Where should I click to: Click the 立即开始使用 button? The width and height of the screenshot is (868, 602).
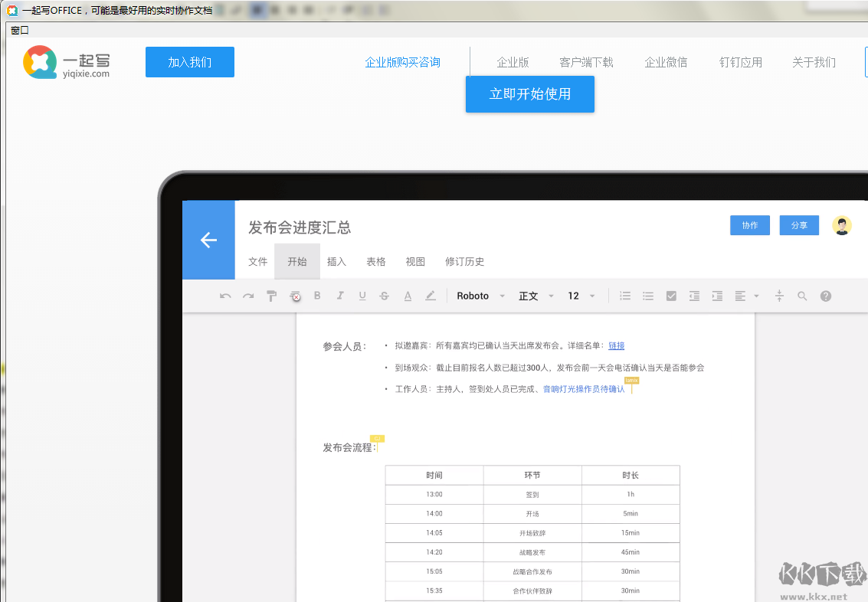coord(530,94)
